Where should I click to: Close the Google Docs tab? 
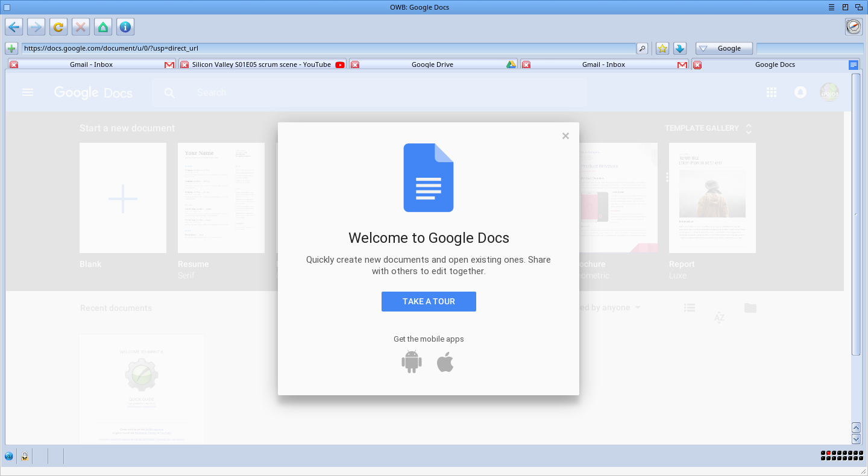coord(697,64)
